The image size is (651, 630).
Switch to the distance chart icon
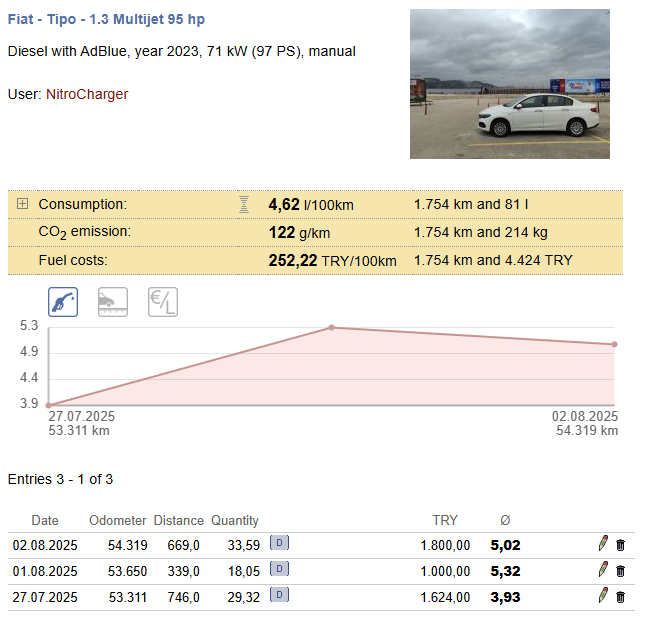113,302
